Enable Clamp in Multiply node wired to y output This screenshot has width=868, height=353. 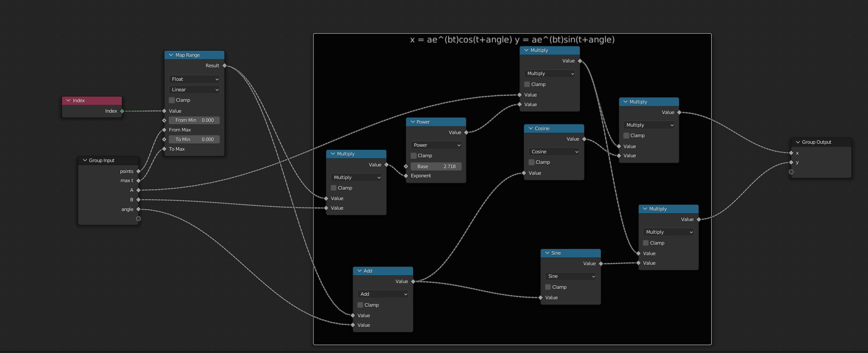coord(646,243)
